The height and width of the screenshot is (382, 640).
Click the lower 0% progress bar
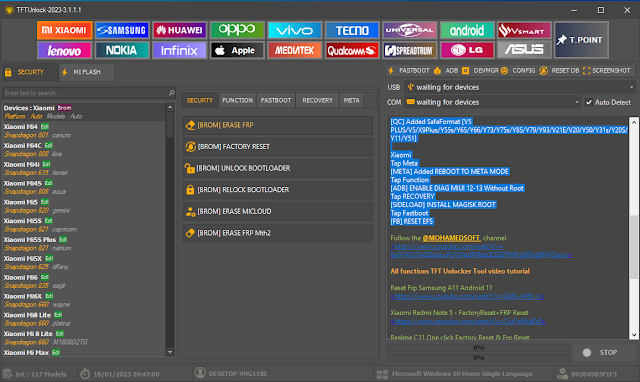pyautogui.click(x=479, y=358)
